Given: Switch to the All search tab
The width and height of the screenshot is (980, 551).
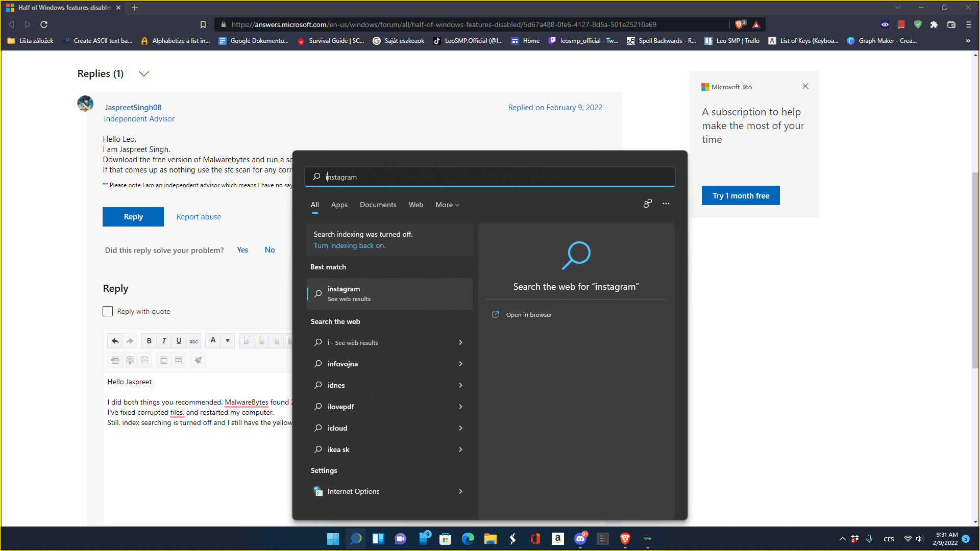Looking at the screenshot, I should pyautogui.click(x=315, y=205).
